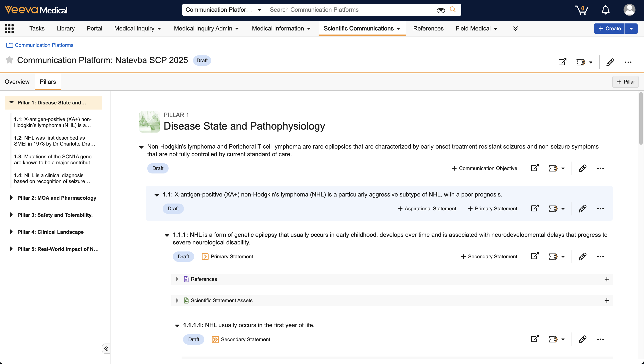The height and width of the screenshot is (364, 644).
Task: Click workflow state arrow icon for statement 1.1.1
Action: click(553, 257)
